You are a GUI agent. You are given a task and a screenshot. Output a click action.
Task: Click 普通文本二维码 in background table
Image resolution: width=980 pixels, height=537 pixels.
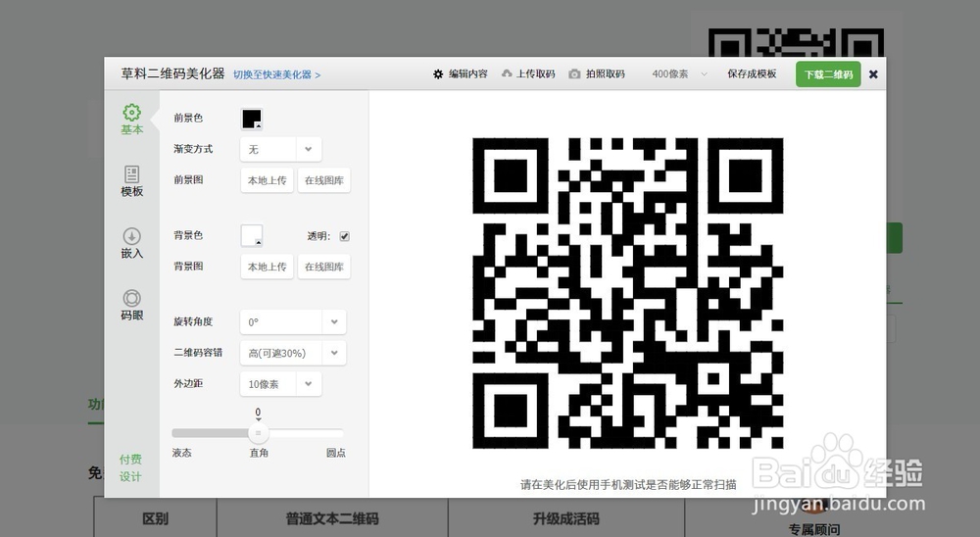click(332, 518)
